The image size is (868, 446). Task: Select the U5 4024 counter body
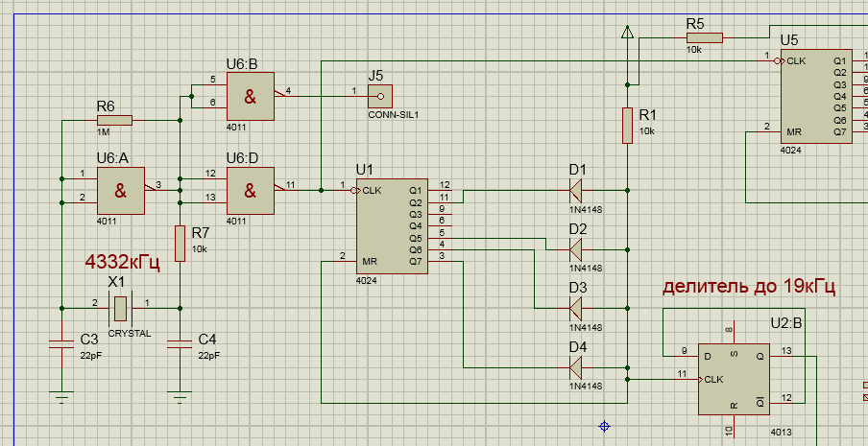tap(813, 96)
